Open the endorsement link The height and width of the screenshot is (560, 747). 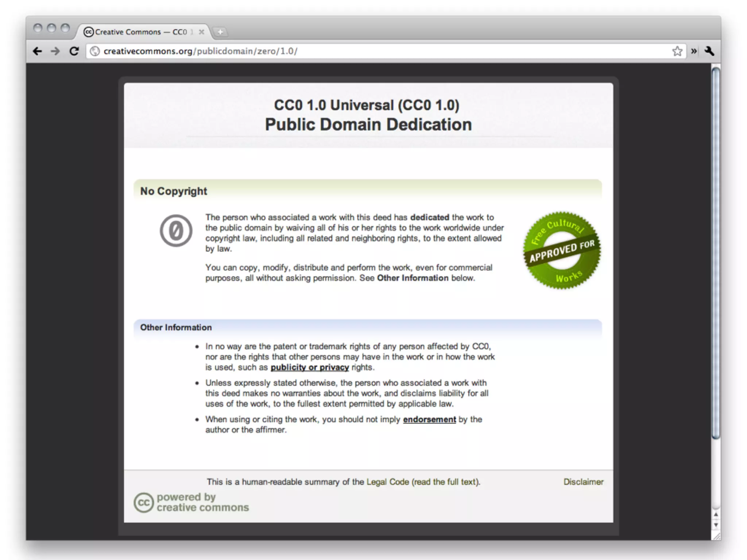429,420
